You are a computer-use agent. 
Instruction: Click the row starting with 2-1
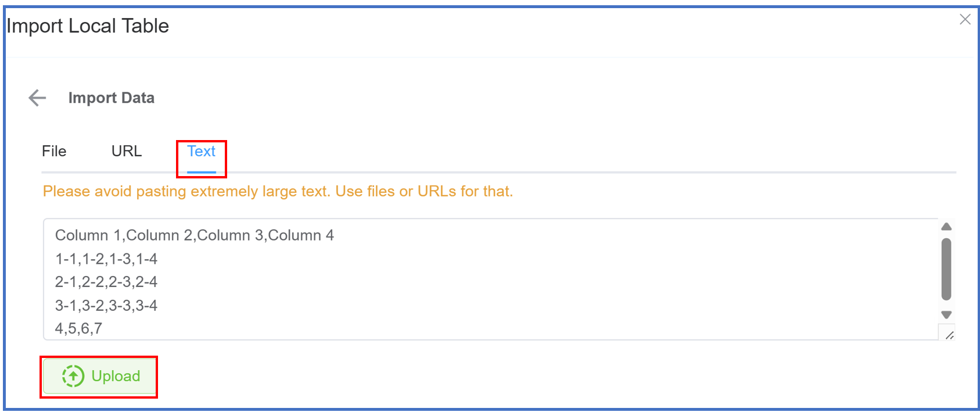106,282
